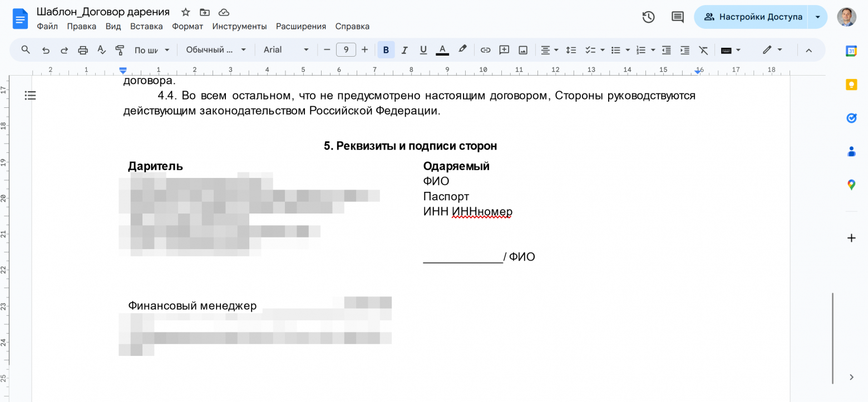Open the Вставка menu
868x402 pixels.
click(146, 26)
